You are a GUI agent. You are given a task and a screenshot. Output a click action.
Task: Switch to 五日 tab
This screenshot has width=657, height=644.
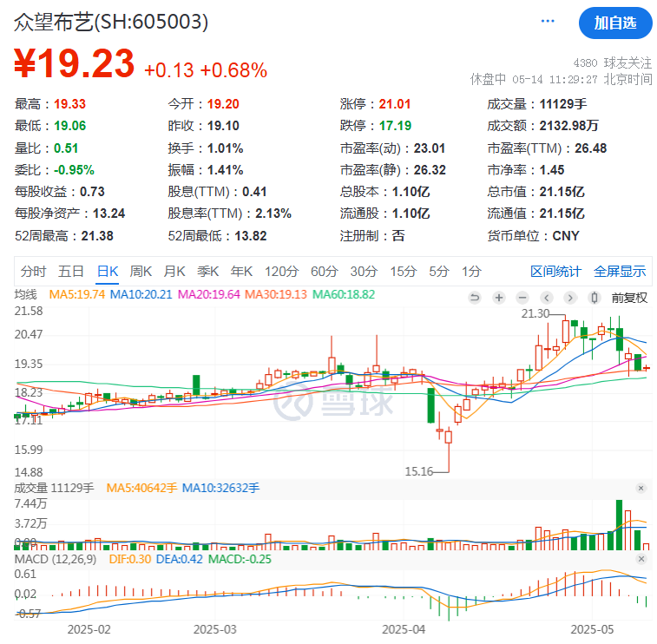pyautogui.click(x=71, y=272)
